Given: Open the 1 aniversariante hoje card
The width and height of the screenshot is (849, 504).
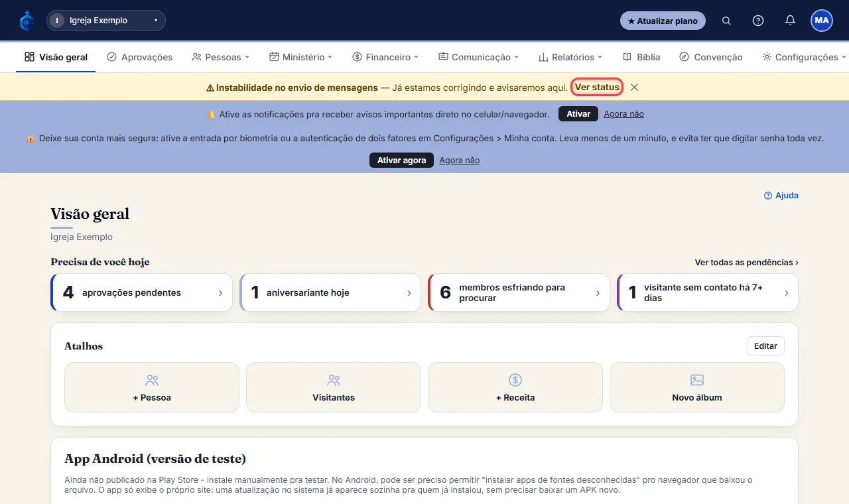Looking at the screenshot, I should click(330, 292).
